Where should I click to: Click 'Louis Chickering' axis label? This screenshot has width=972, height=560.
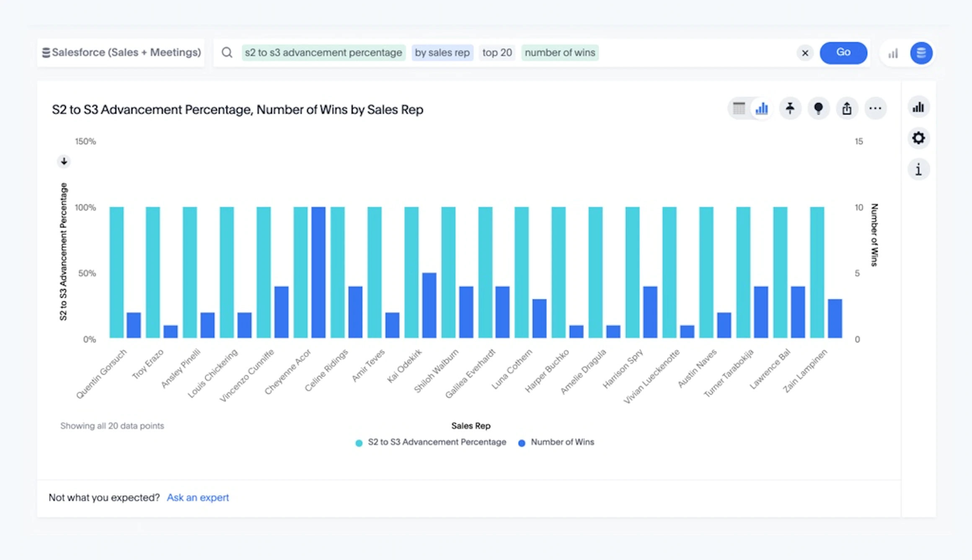point(212,374)
